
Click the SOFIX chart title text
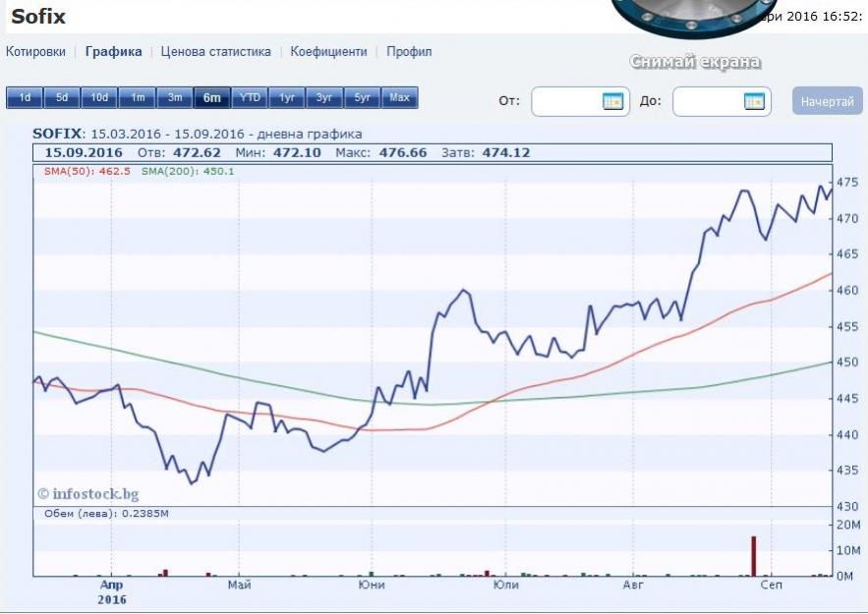(x=197, y=134)
